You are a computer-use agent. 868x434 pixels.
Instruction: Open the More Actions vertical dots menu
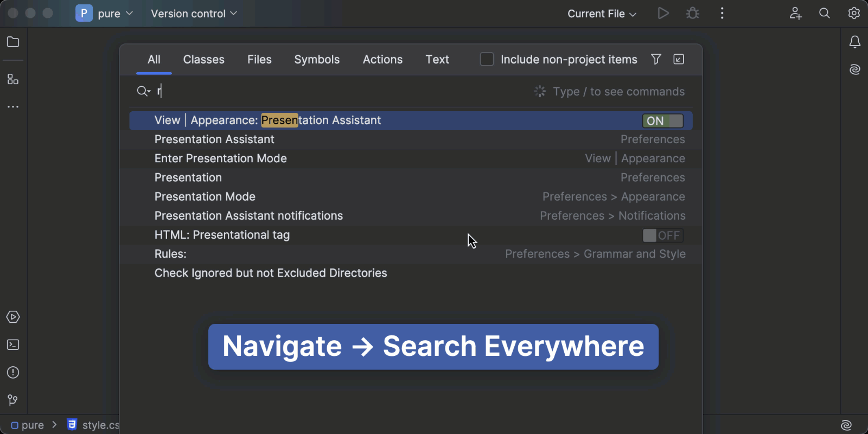click(722, 13)
